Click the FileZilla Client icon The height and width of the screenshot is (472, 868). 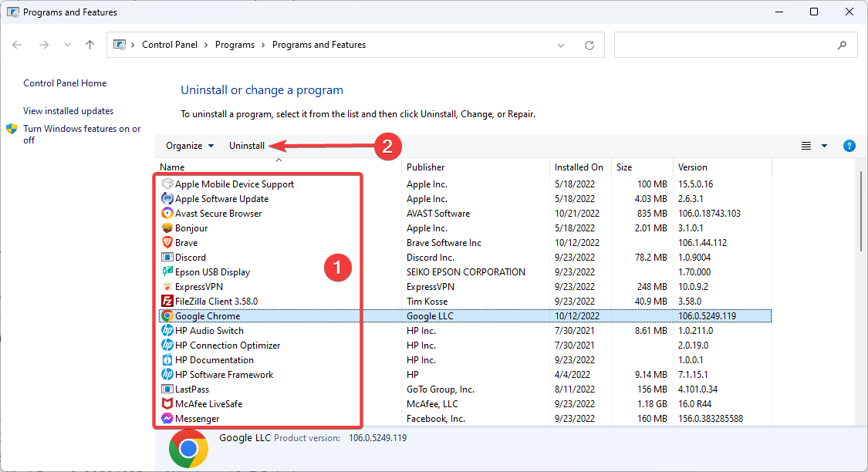point(167,301)
